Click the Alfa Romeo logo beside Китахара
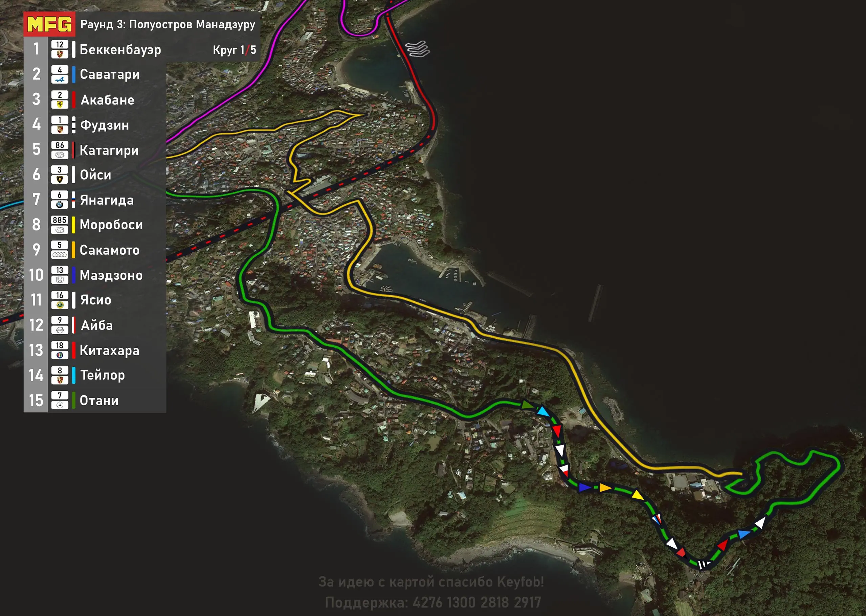The image size is (866, 616). 60,355
